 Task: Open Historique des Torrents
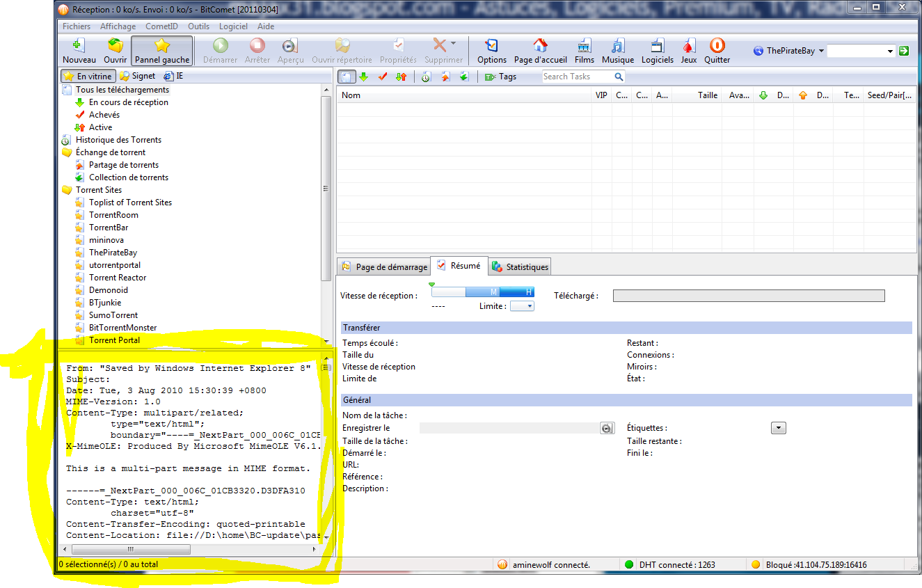pyautogui.click(x=118, y=140)
